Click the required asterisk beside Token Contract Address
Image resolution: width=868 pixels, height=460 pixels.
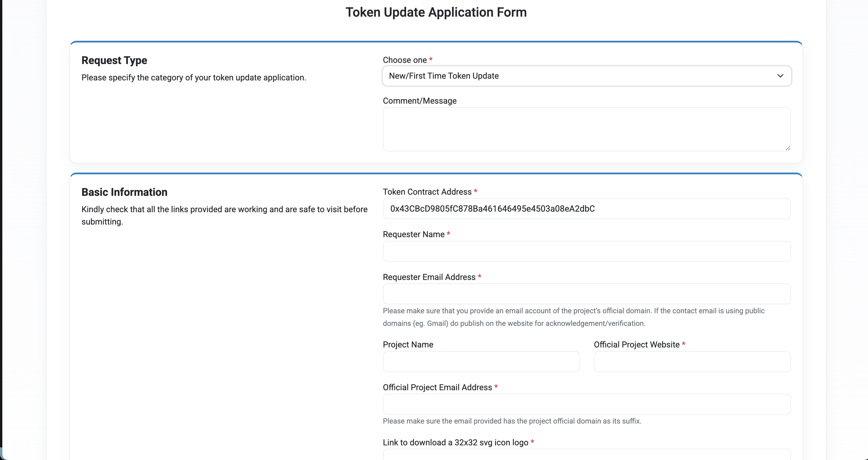coord(476,191)
